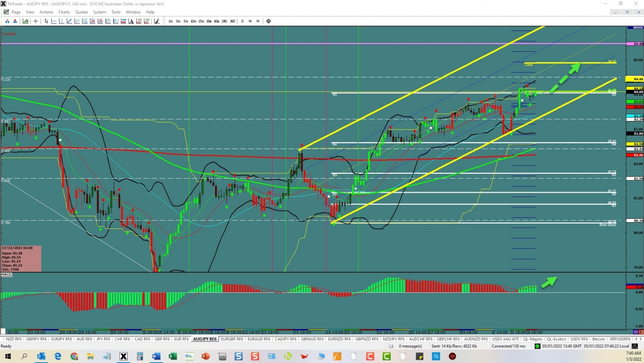This screenshot has height=363, width=644.
Task: Open the View menu
Action: (30, 12)
